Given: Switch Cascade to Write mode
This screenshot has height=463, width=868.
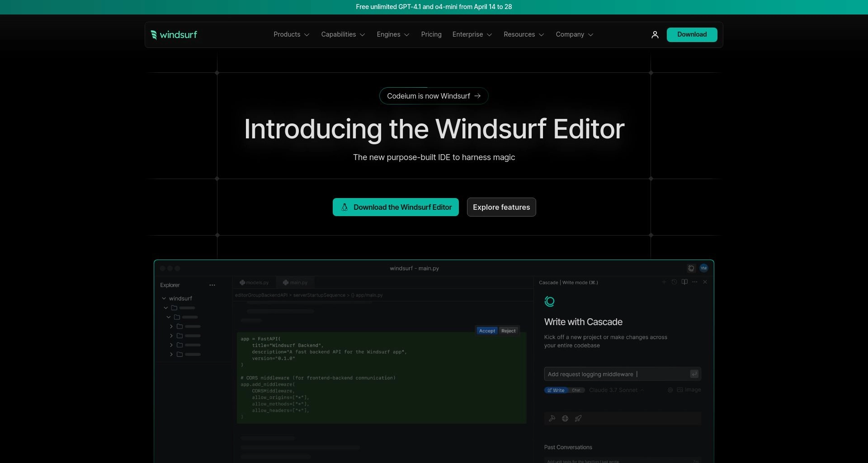Looking at the screenshot, I should tap(556, 390).
